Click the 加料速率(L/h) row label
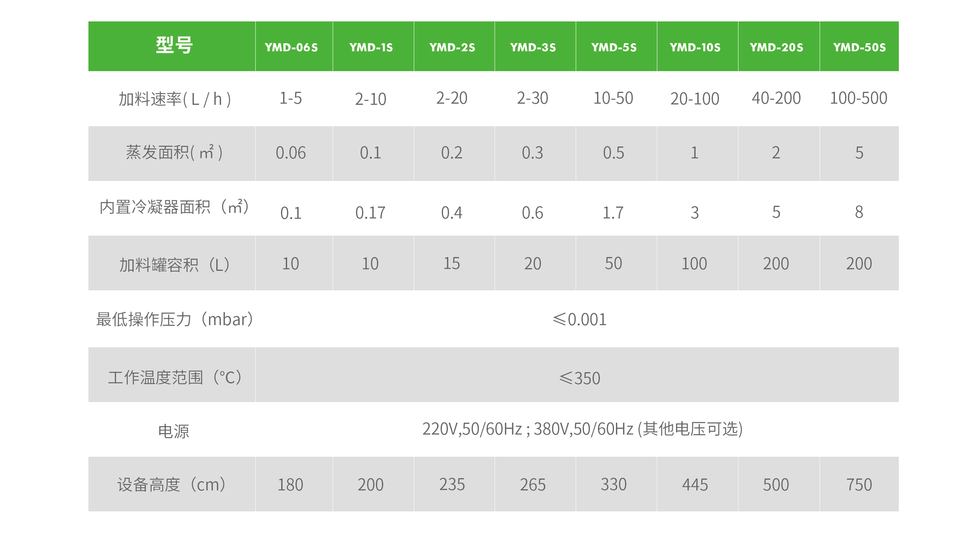 pyautogui.click(x=175, y=99)
